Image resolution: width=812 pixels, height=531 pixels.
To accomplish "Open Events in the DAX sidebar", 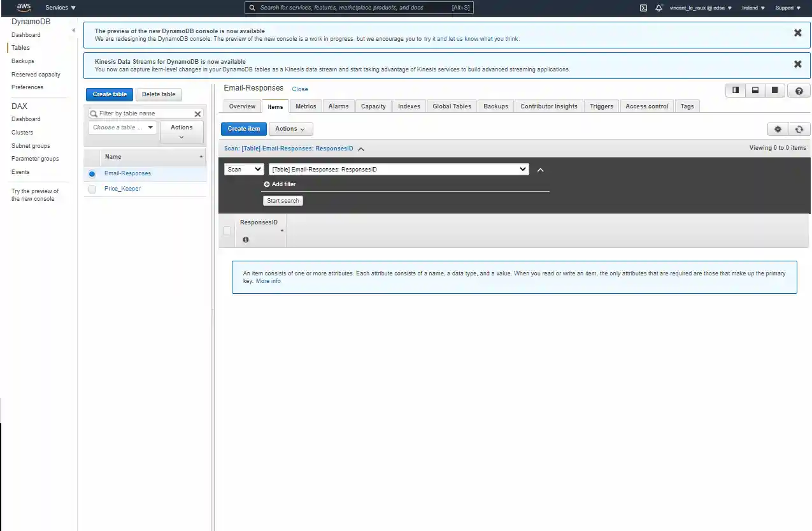I will point(20,172).
